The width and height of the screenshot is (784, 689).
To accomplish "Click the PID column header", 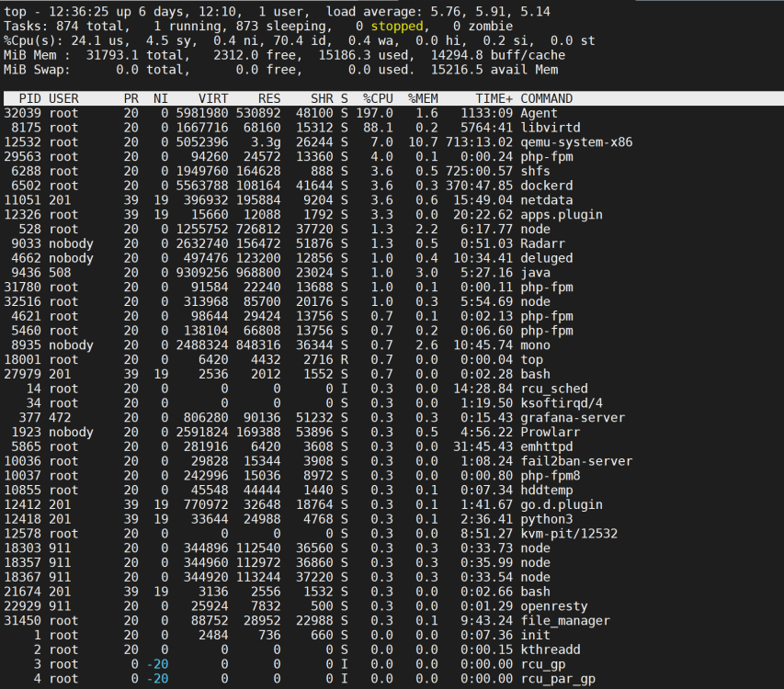I will click(30, 98).
